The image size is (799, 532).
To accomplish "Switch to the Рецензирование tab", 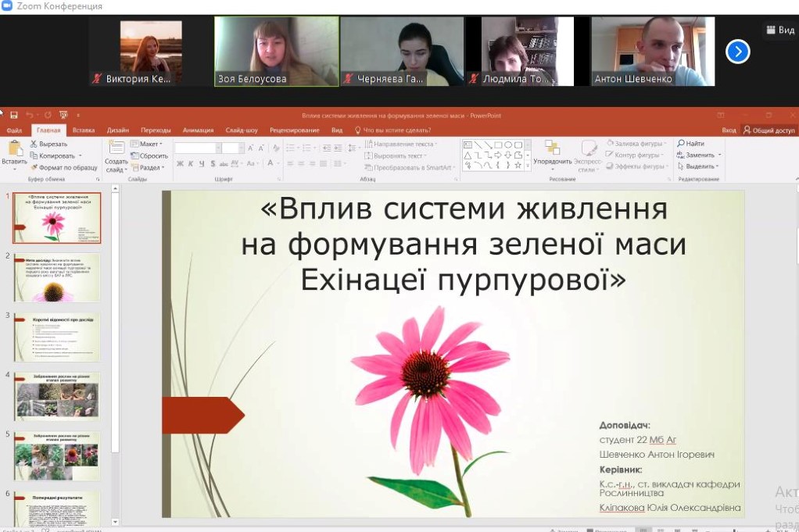I will click(x=295, y=130).
